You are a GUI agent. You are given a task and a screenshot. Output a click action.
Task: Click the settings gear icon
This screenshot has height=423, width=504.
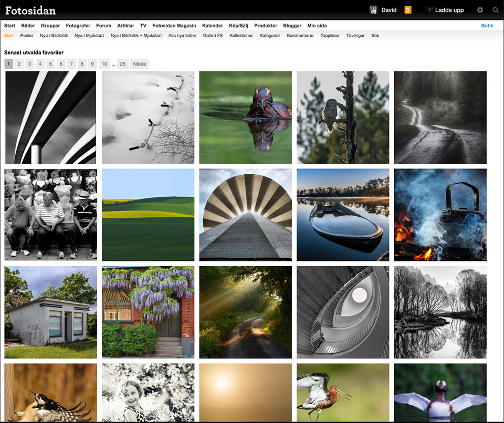(x=480, y=10)
